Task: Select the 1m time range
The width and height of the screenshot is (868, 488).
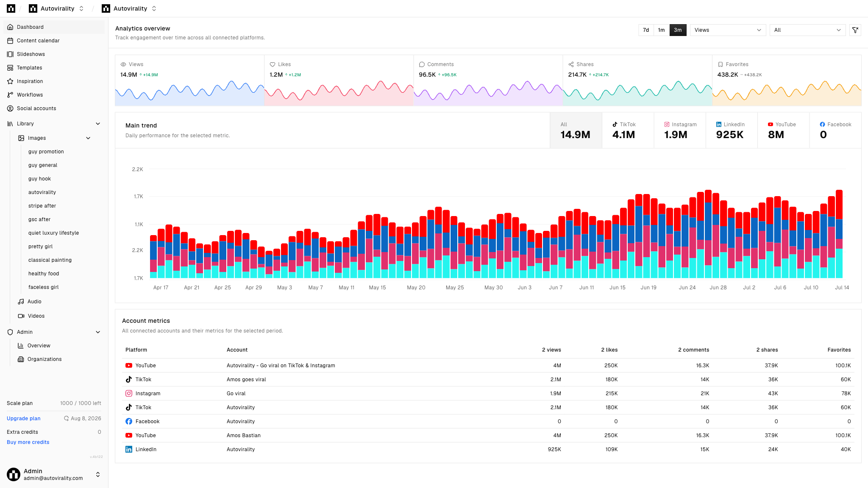Action: pos(661,30)
